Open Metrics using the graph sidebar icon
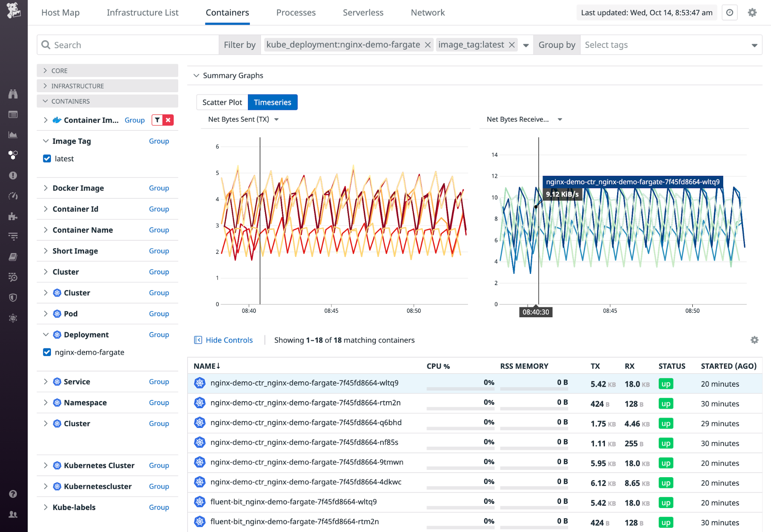771x532 pixels. (13, 135)
